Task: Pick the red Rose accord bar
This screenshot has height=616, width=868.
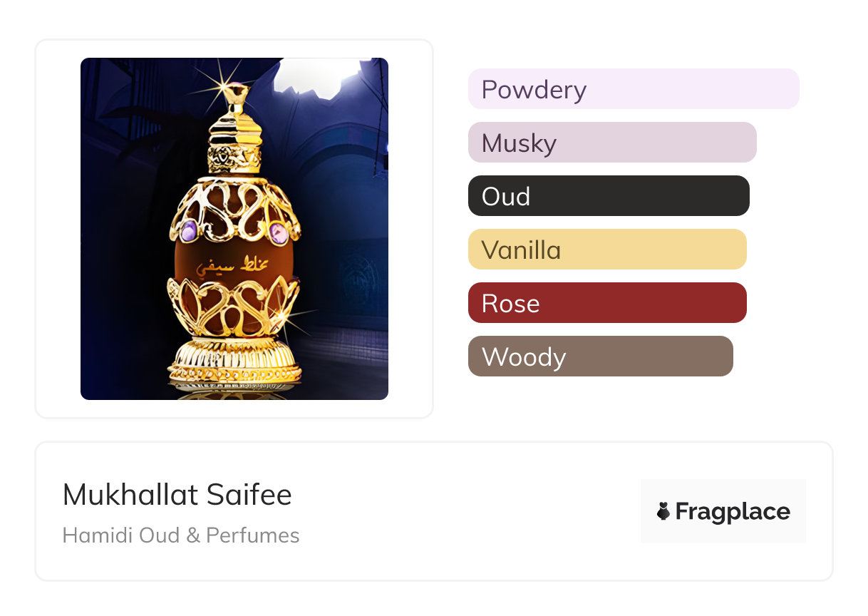Action: pyautogui.click(x=606, y=303)
